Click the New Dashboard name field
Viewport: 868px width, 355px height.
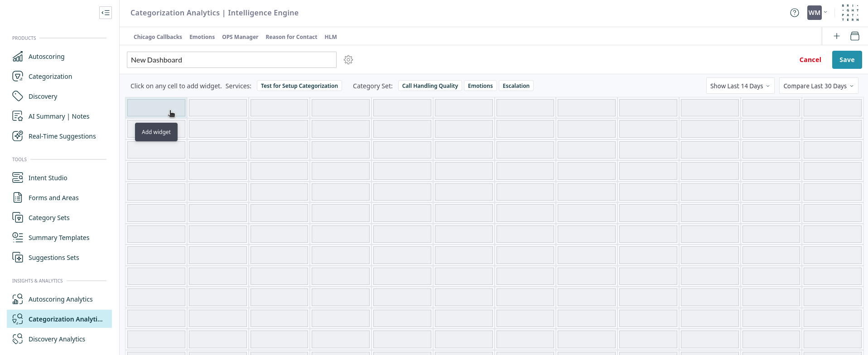click(231, 60)
